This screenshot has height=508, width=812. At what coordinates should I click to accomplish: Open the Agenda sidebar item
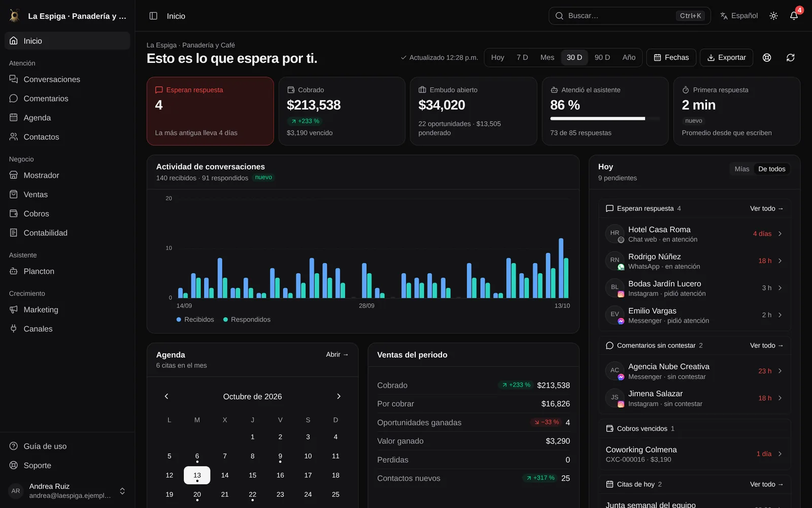(x=67, y=118)
